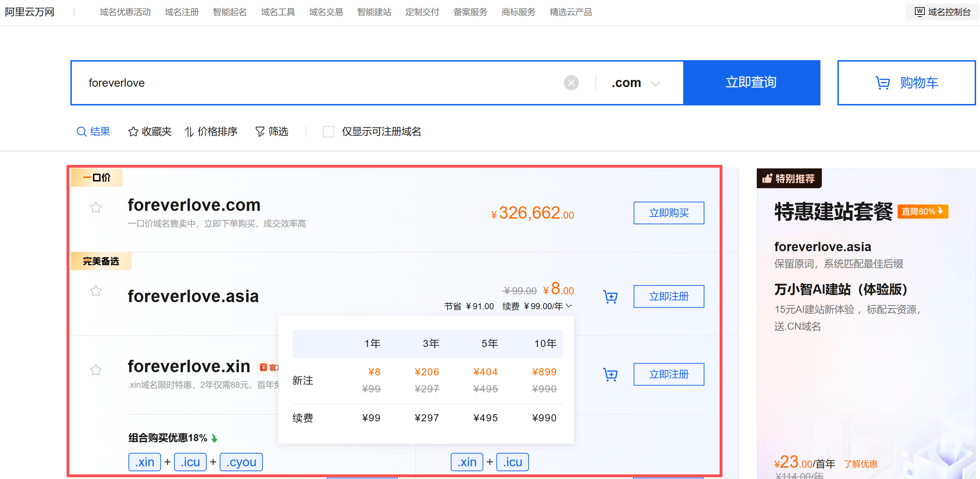980x479 pixels.
Task: Open 域名注册 menu
Action: pos(181,12)
